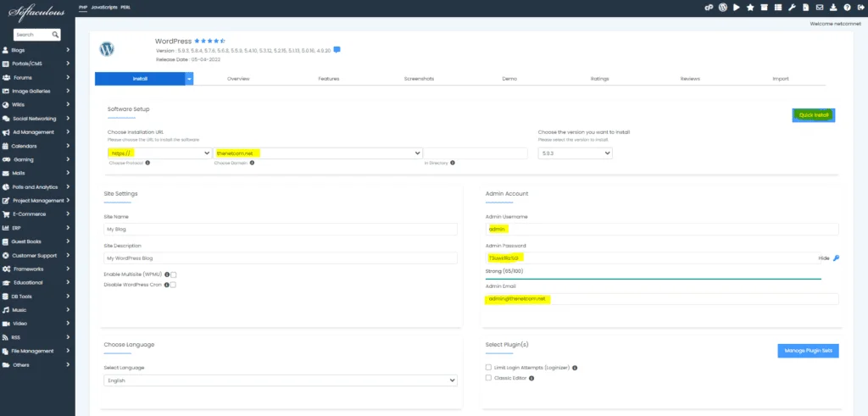Open the version 5.9.3 dropdown
Viewport: 868px width, 416px height.
[x=576, y=153]
